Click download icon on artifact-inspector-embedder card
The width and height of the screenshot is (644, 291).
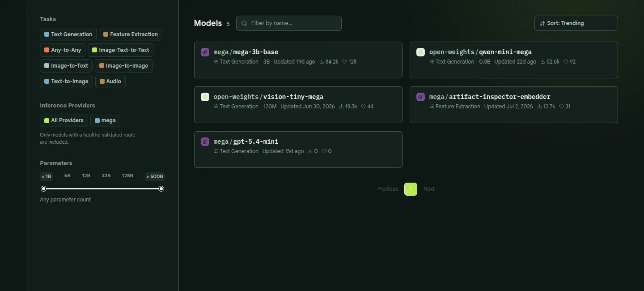coord(539,107)
